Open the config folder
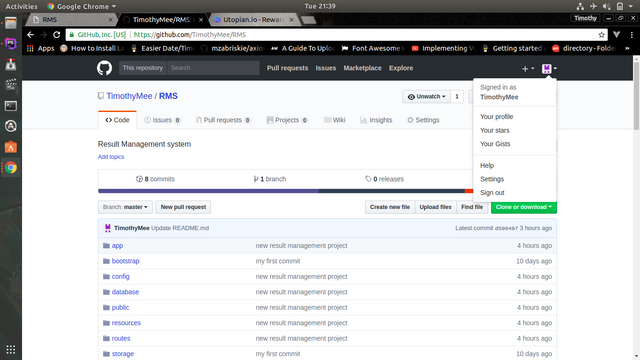Screen dimensions: 640x360 click(x=120, y=276)
